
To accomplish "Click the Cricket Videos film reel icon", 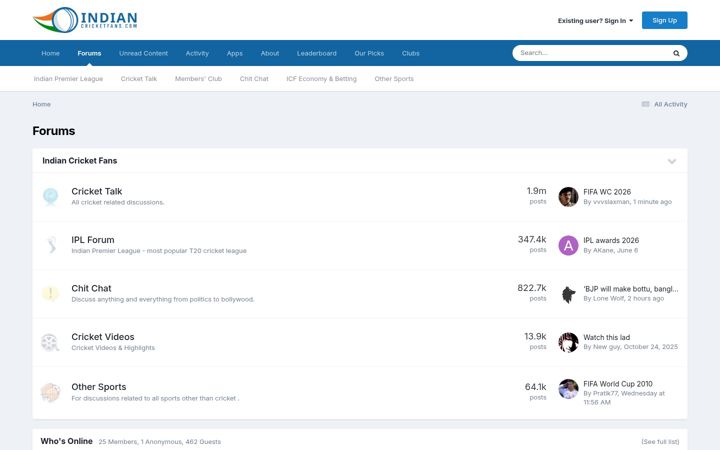I will pos(51,342).
